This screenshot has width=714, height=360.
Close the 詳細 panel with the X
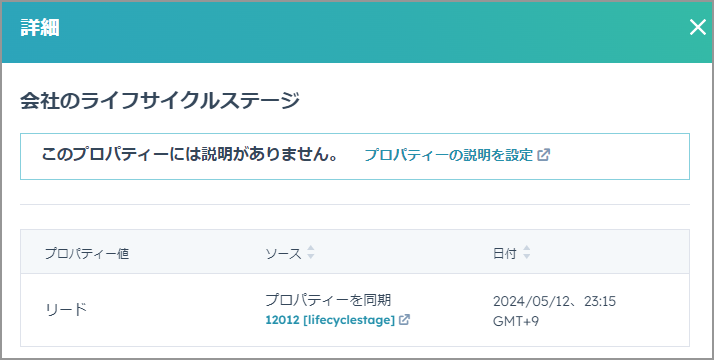(697, 27)
